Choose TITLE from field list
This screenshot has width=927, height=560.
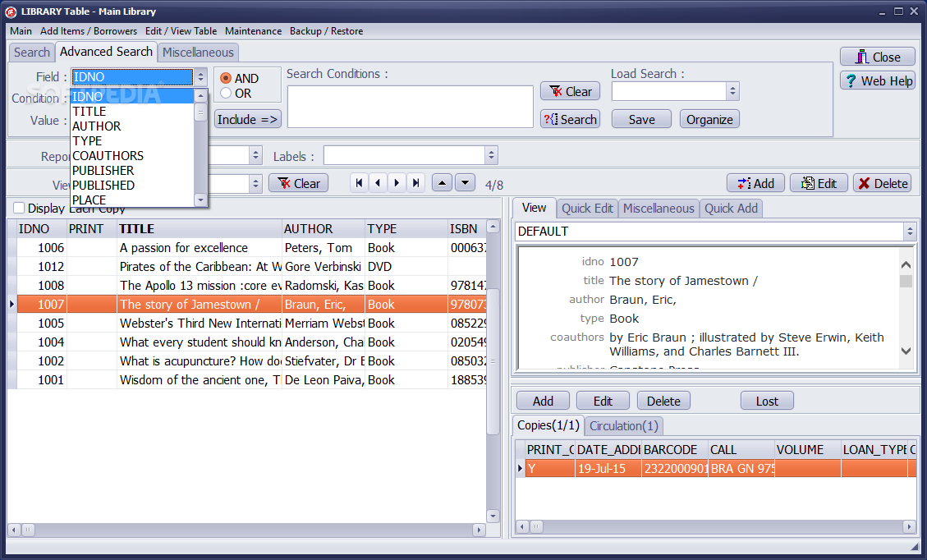click(132, 111)
